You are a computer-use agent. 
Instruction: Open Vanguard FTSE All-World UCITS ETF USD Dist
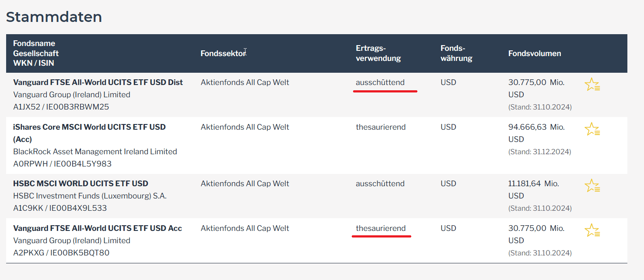tap(98, 82)
